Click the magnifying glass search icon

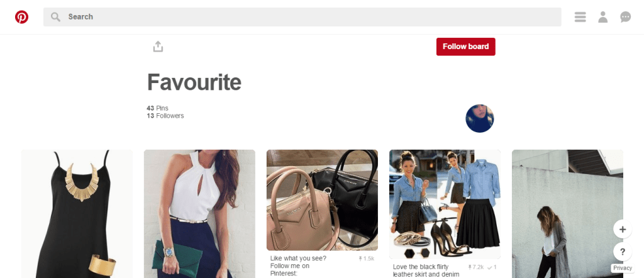[x=55, y=17]
